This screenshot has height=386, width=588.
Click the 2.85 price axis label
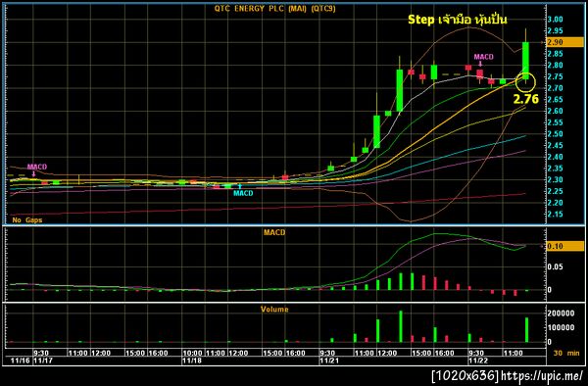point(555,54)
